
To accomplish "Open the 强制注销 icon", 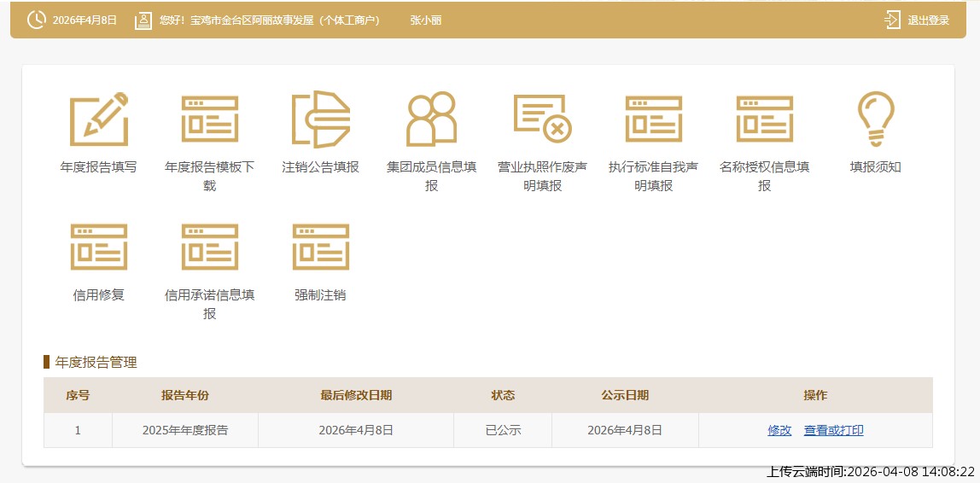I will (321, 247).
